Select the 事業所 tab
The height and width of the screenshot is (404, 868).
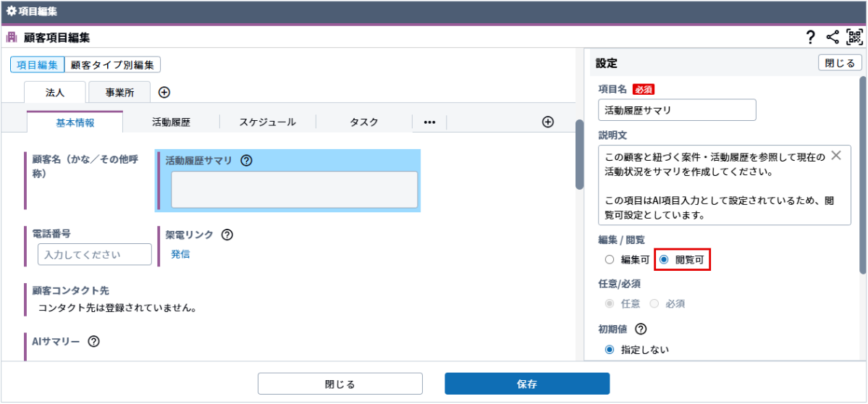(x=119, y=93)
